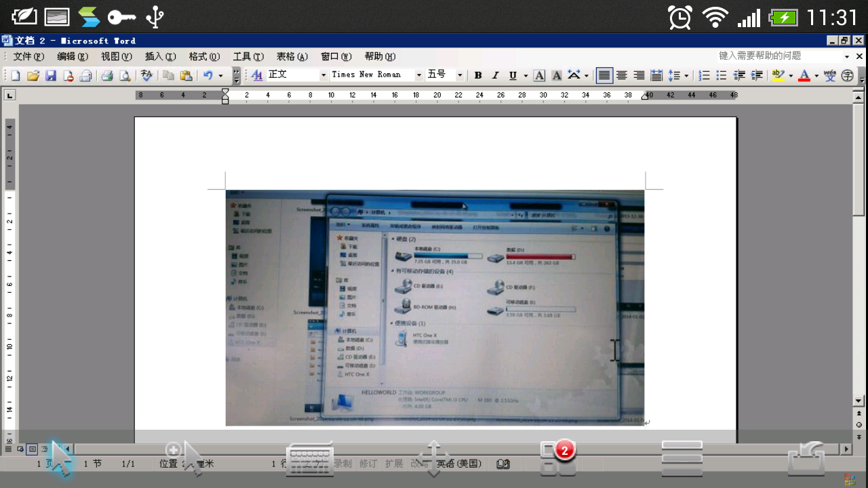868x488 pixels.
Task: Apply bulleted list formatting
Action: [722, 75]
